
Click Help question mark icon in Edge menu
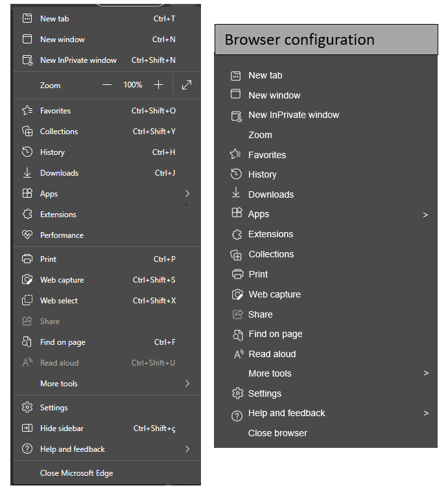click(27, 449)
